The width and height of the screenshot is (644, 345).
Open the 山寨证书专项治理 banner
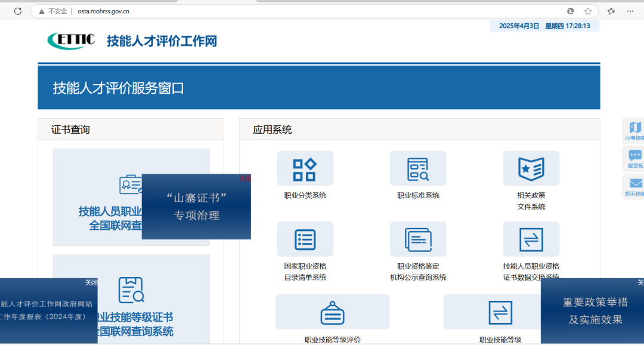pos(196,207)
